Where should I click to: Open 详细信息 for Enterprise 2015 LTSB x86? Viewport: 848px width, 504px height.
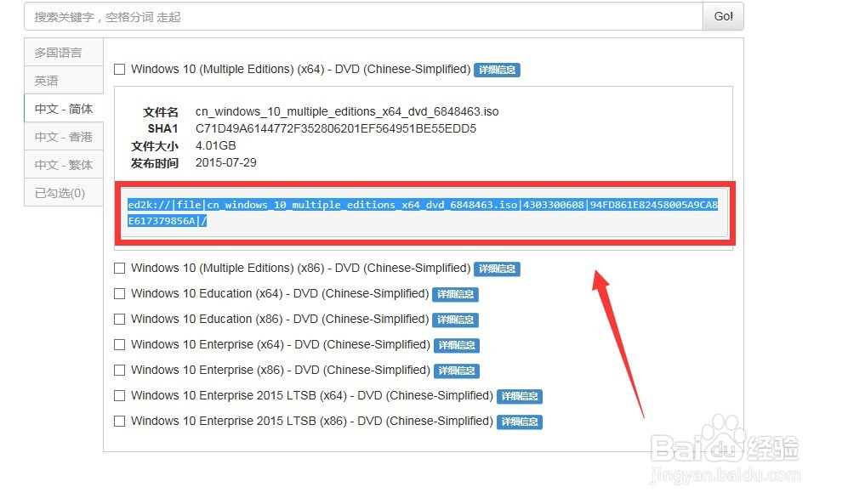pos(519,422)
